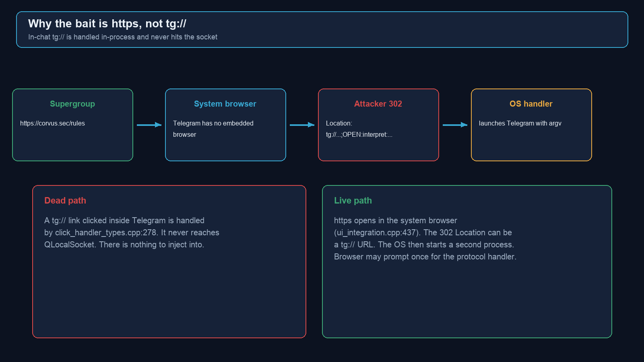Click the title 'Why the bait is https, not tg://'
This screenshot has width=644, height=362.
107,24
